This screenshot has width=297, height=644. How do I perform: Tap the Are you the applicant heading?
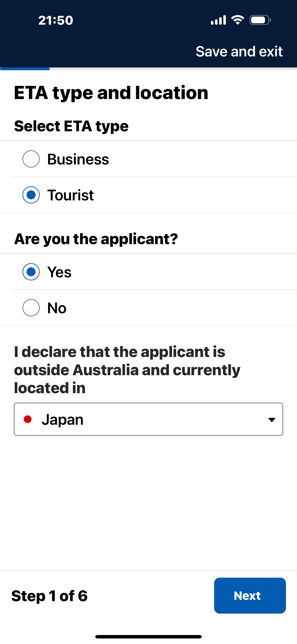(x=96, y=239)
